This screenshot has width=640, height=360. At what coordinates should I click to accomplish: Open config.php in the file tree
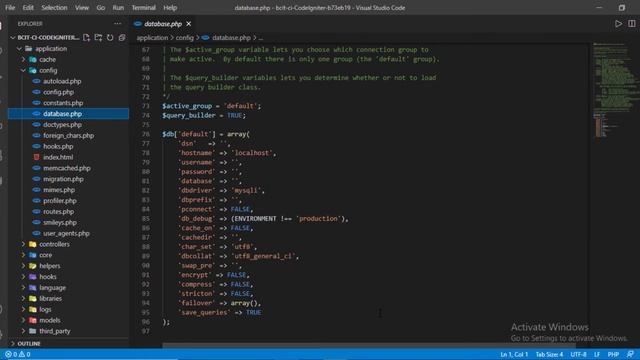tap(69, 92)
